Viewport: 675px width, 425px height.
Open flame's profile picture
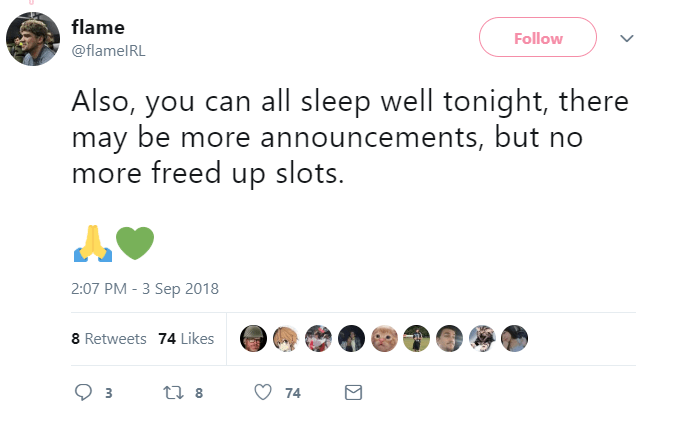click(x=33, y=40)
